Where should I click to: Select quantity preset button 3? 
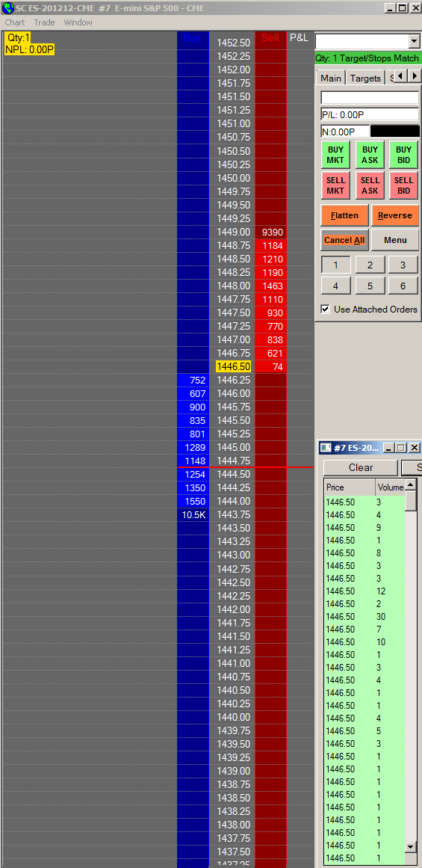403,265
